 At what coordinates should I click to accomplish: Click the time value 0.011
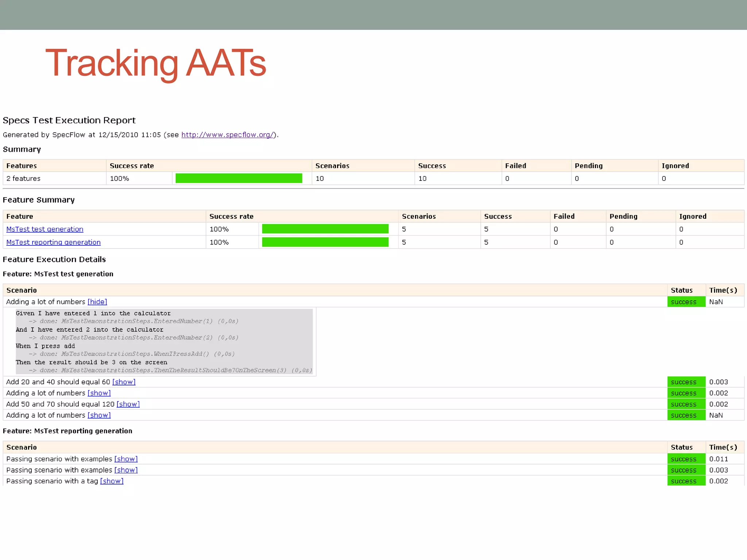click(x=719, y=459)
